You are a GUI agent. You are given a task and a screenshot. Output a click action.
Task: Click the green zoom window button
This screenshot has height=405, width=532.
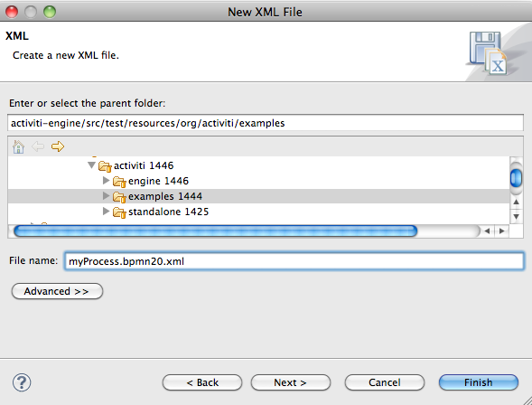(x=50, y=12)
